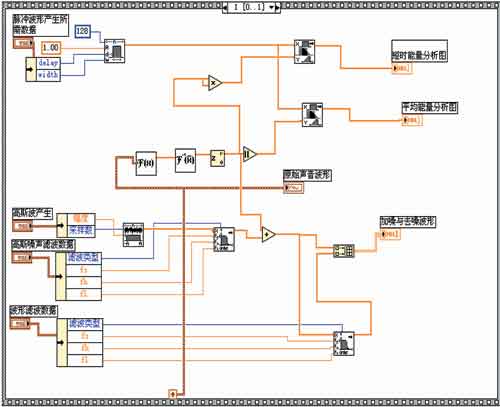This screenshot has width=500, height=407.
Task: Click the 幅度/采样数 unbundle node's arrow column
Action: click(62, 226)
